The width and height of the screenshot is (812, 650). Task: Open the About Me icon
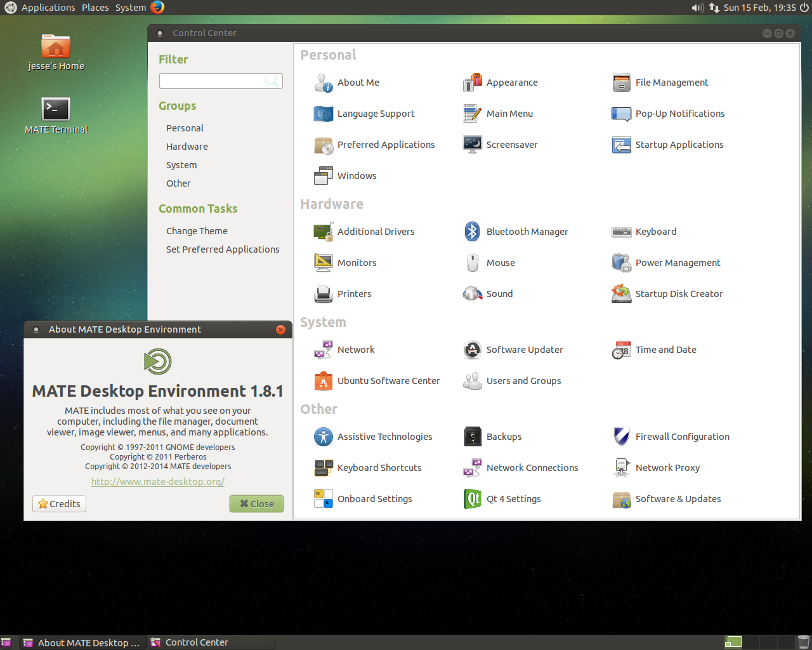324,83
